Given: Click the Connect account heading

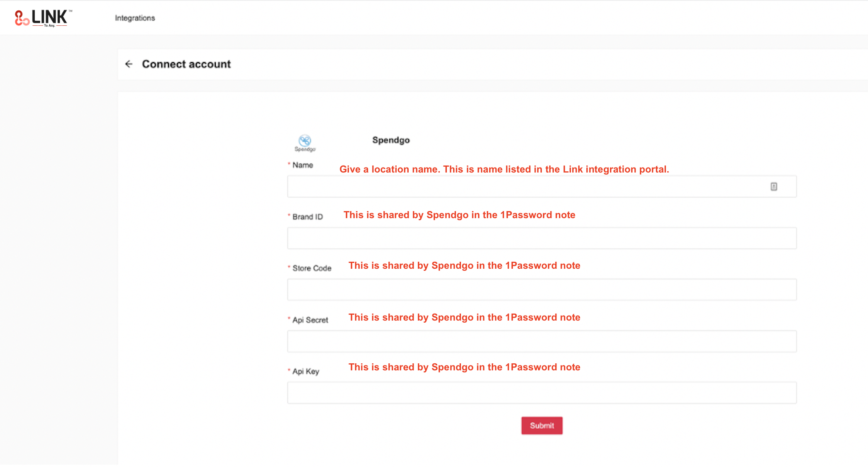Looking at the screenshot, I should point(186,64).
